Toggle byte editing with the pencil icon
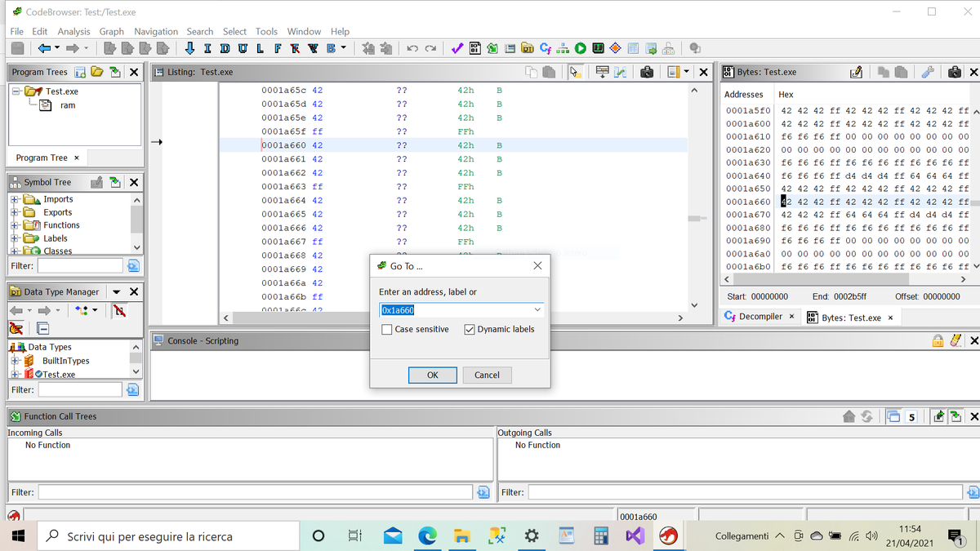Screen dimensions: 980x551 click(x=856, y=72)
